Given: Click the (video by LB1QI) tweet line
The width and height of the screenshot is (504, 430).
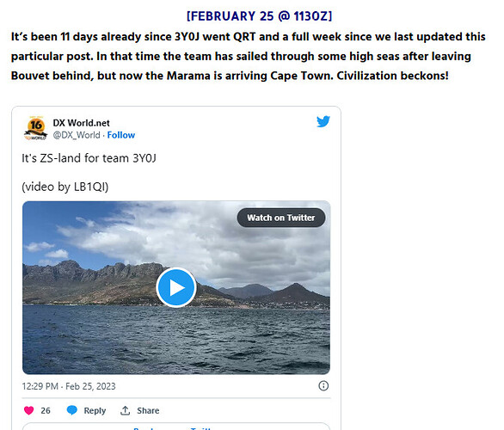Looking at the screenshot, I should 65,187.
